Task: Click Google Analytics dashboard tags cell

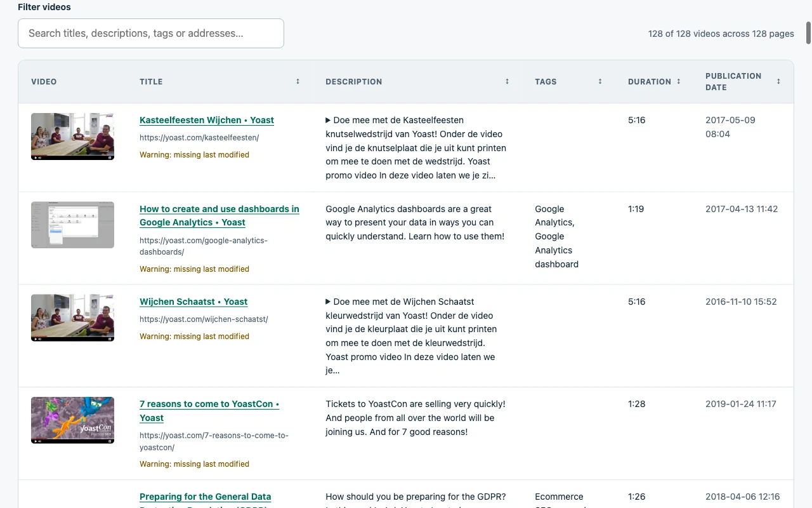Action: pyautogui.click(x=557, y=236)
